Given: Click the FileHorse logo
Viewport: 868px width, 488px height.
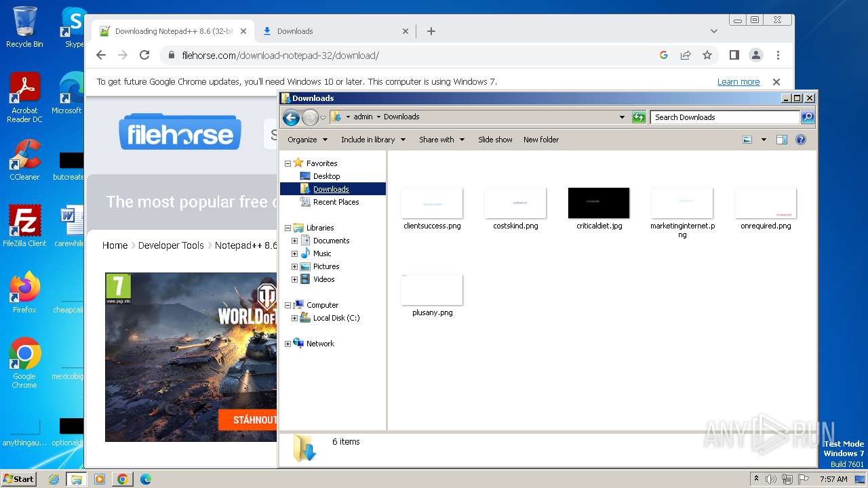Looking at the screenshot, I should coord(180,131).
